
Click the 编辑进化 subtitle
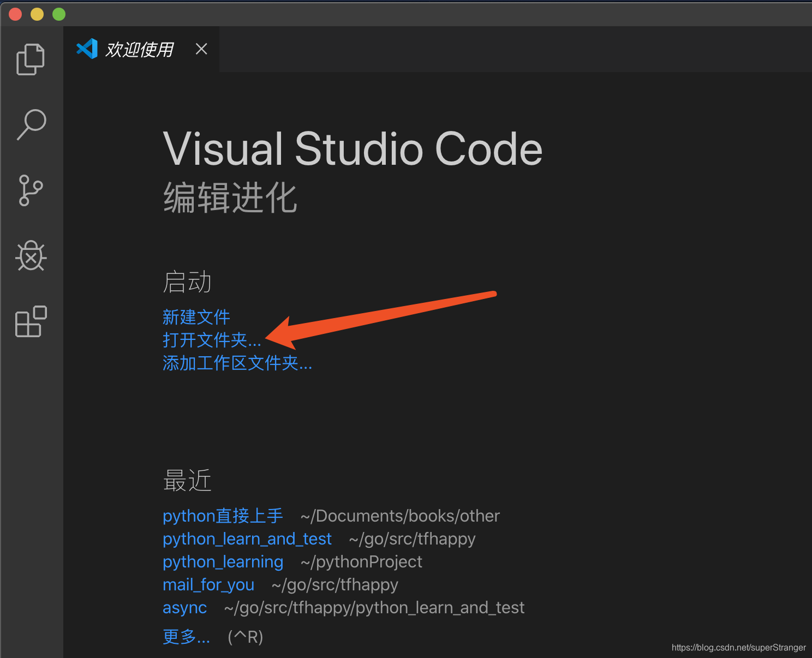[230, 198]
